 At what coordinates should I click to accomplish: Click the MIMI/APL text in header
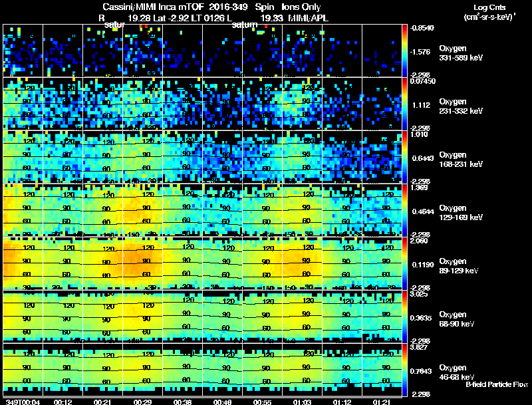[308, 19]
